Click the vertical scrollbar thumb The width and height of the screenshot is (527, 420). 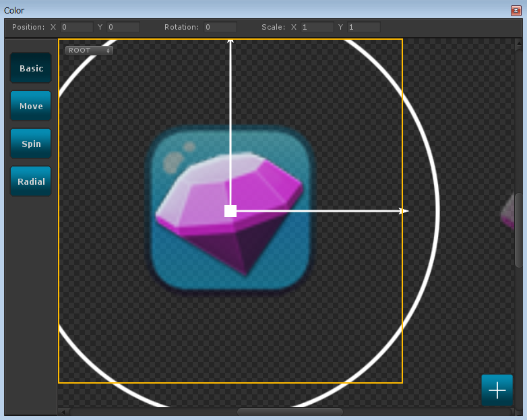pos(519,230)
